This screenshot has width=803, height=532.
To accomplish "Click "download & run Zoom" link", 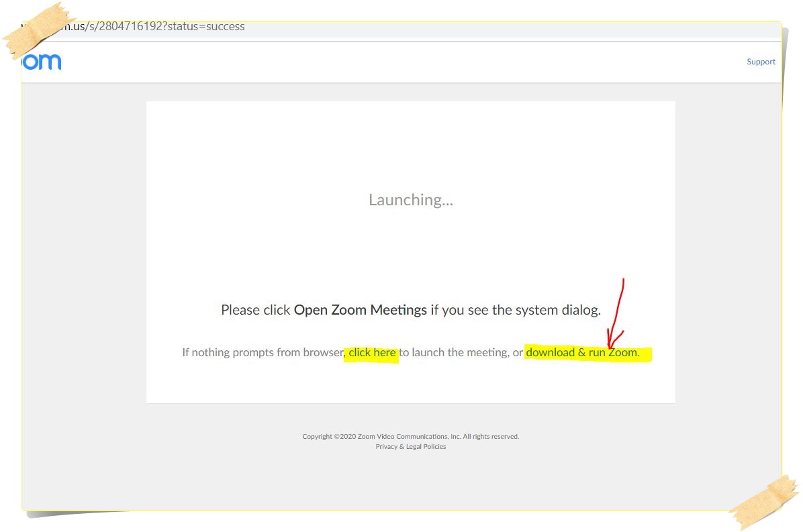I will click(582, 352).
